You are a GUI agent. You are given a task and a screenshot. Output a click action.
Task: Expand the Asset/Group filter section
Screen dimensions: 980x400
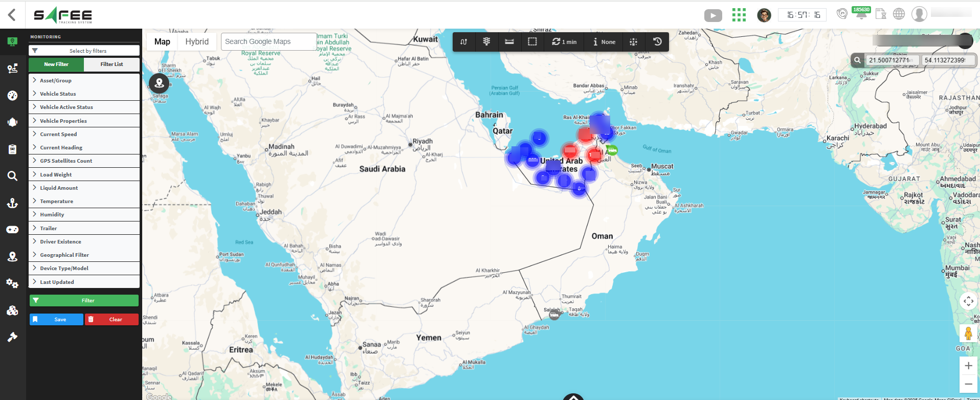tap(56, 80)
